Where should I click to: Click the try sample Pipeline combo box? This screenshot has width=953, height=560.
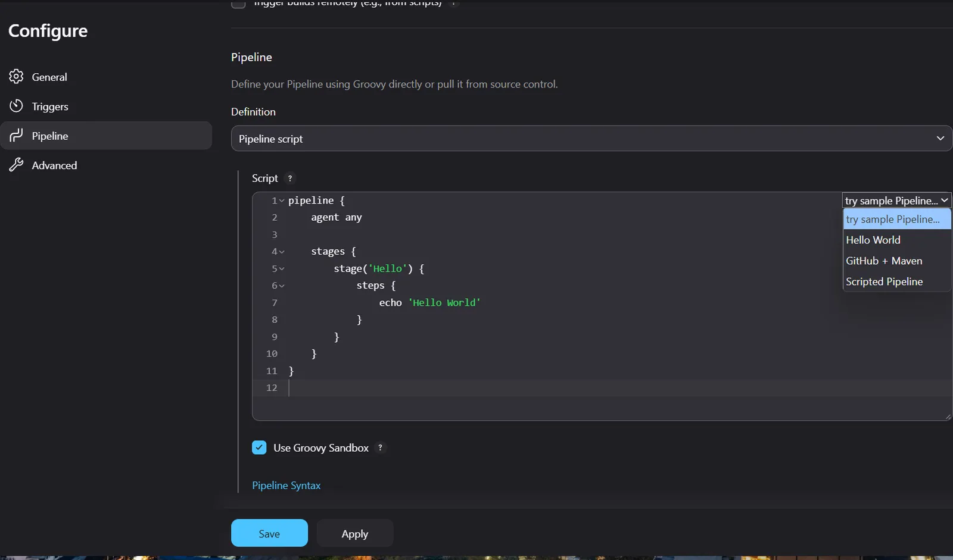click(896, 201)
